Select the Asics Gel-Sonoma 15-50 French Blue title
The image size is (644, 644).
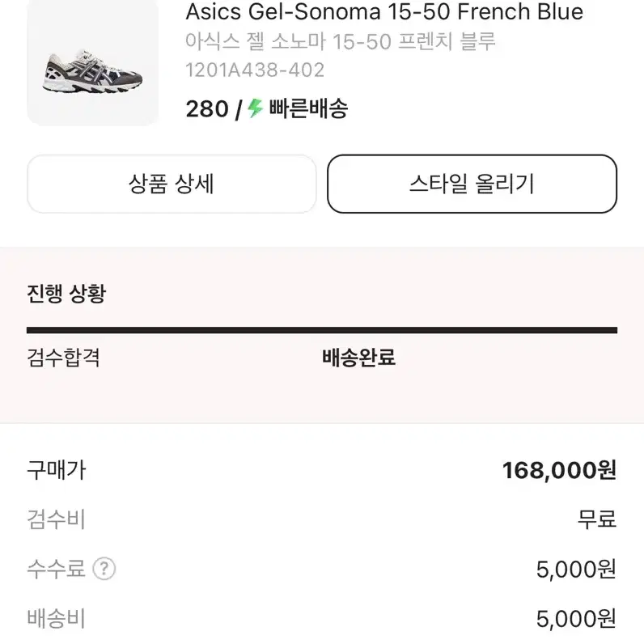coord(384,11)
